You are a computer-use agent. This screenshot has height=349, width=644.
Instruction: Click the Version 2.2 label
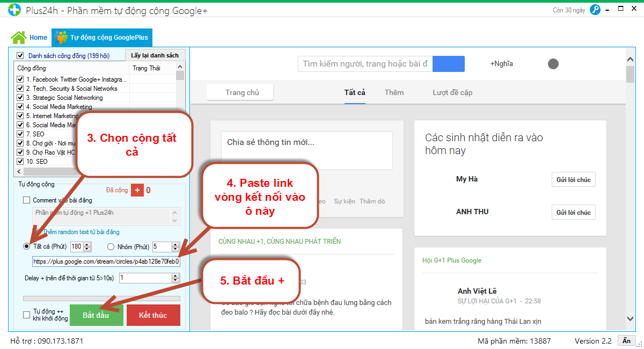pyautogui.click(x=593, y=341)
